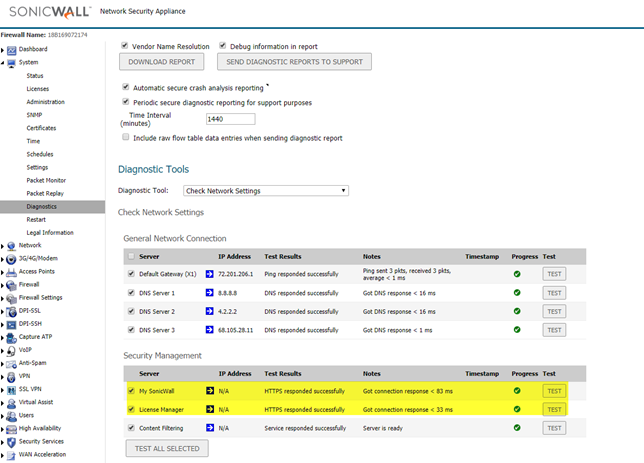Enable raw flow table data entries option
The width and height of the screenshot is (644, 463).
[125, 137]
